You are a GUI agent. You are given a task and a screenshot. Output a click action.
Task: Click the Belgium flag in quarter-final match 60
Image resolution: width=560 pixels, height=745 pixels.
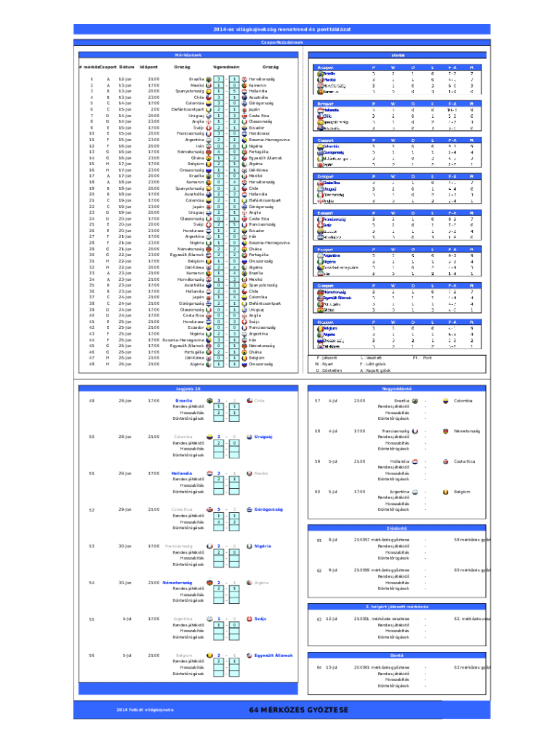(444, 492)
